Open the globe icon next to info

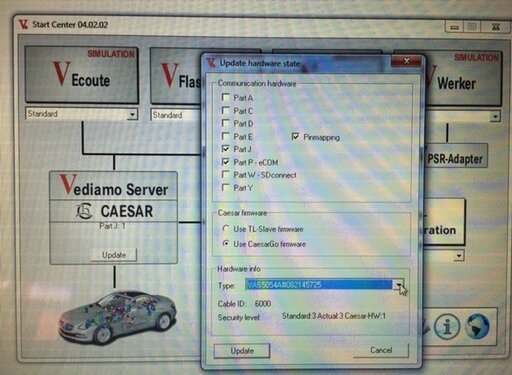point(477,326)
